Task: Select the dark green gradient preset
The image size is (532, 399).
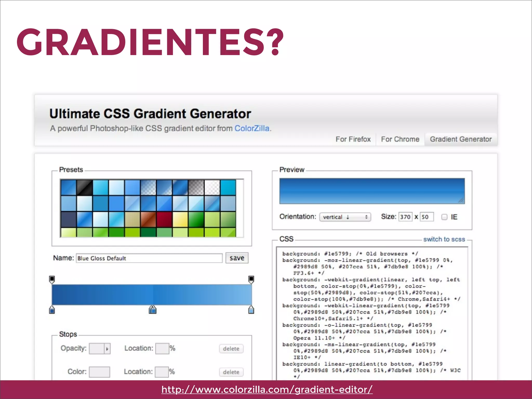Action: (x=196, y=219)
